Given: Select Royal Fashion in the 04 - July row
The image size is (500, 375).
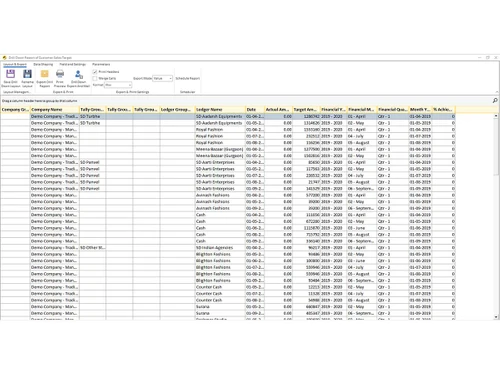Looking at the screenshot, I should click(220, 136).
